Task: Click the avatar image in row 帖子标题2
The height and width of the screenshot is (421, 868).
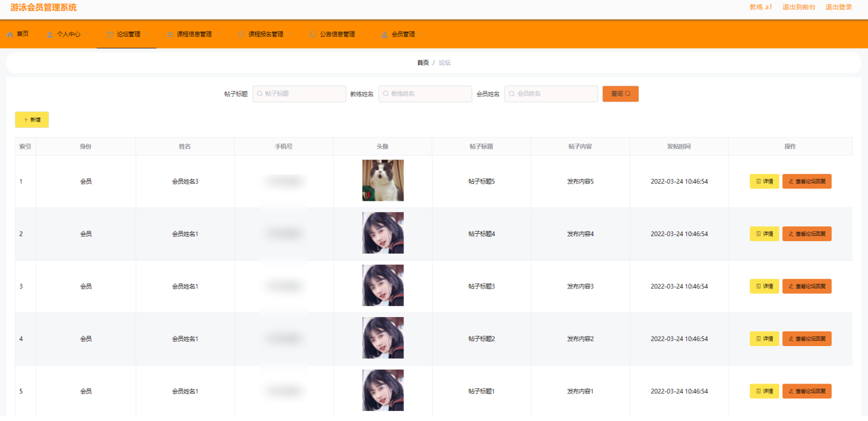Action: [x=383, y=338]
